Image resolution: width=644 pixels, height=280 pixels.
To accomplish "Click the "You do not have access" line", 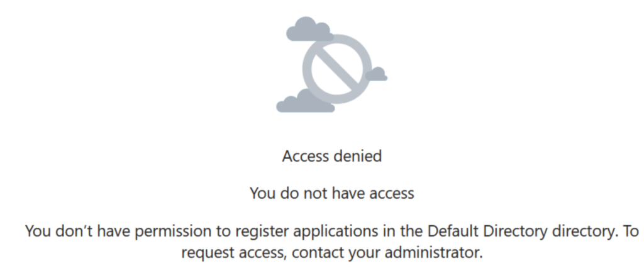I will [332, 193].
